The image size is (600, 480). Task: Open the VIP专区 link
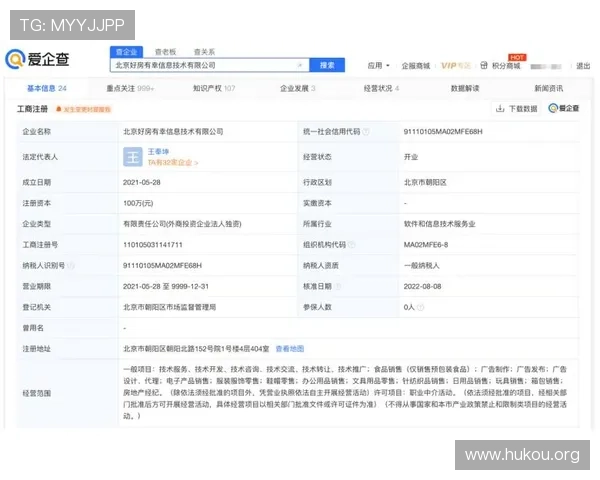point(455,65)
